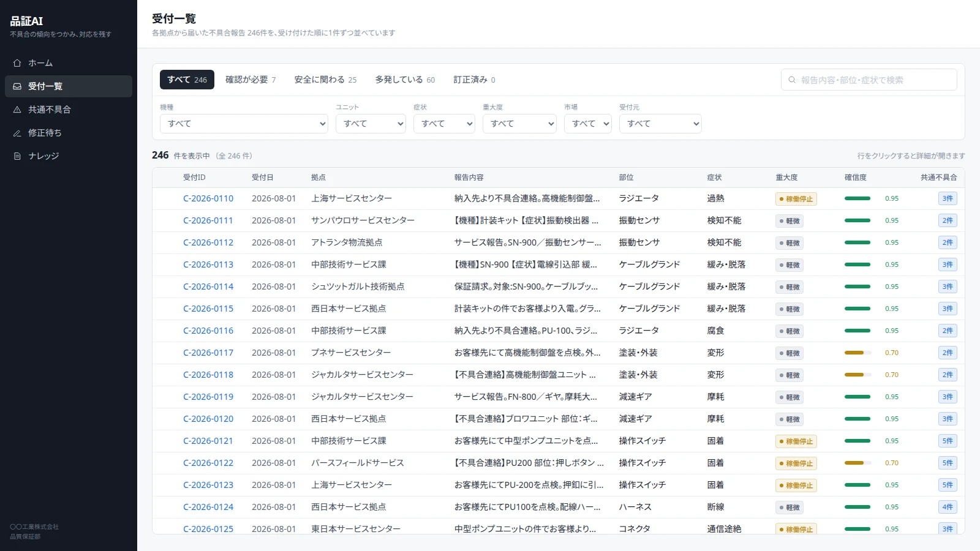Click the confidence bar for C-2026-0111
980x551 pixels.
pos(858,220)
